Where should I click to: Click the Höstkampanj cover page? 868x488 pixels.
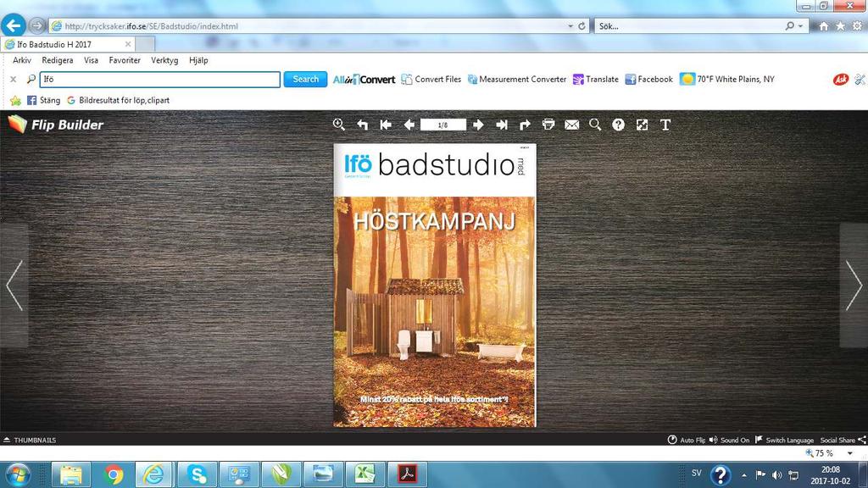click(435, 285)
